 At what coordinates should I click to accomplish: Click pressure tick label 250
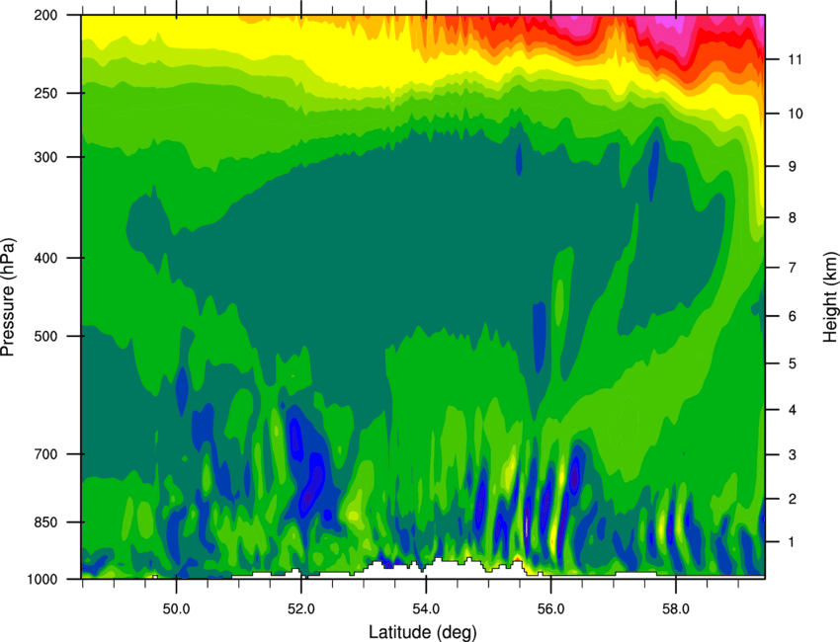tap(45, 93)
